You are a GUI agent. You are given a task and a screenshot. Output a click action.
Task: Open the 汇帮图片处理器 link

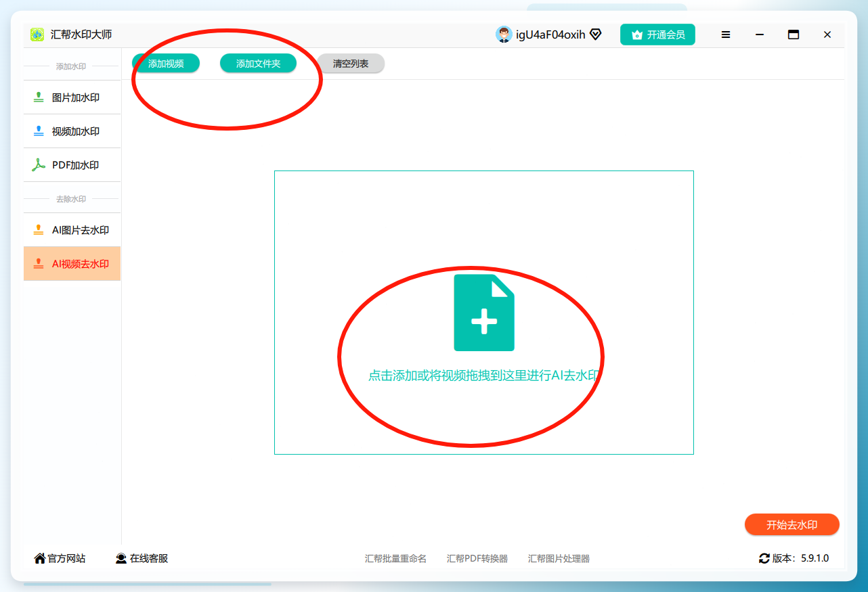tap(559, 559)
